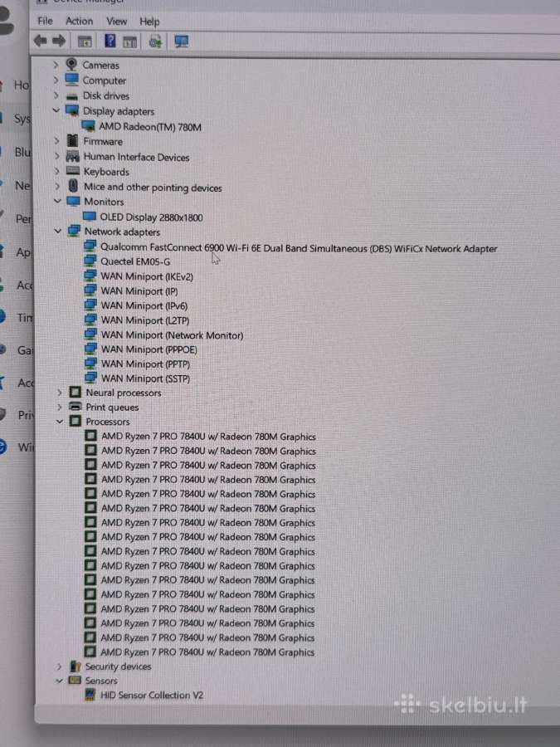Select the Quectel EM05-G adapter
Screen dimensions: 560x747
click(x=135, y=261)
